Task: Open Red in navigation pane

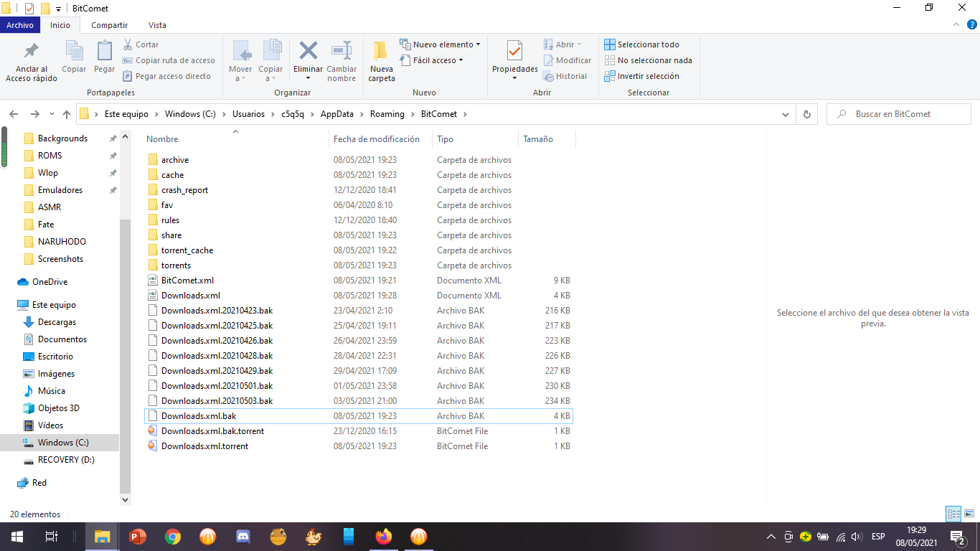Action: point(39,483)
